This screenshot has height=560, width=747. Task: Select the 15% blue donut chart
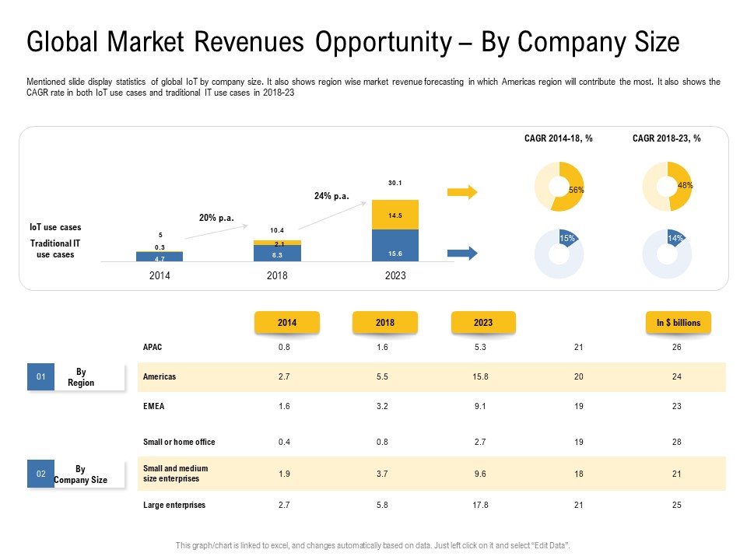pos(559,254)
